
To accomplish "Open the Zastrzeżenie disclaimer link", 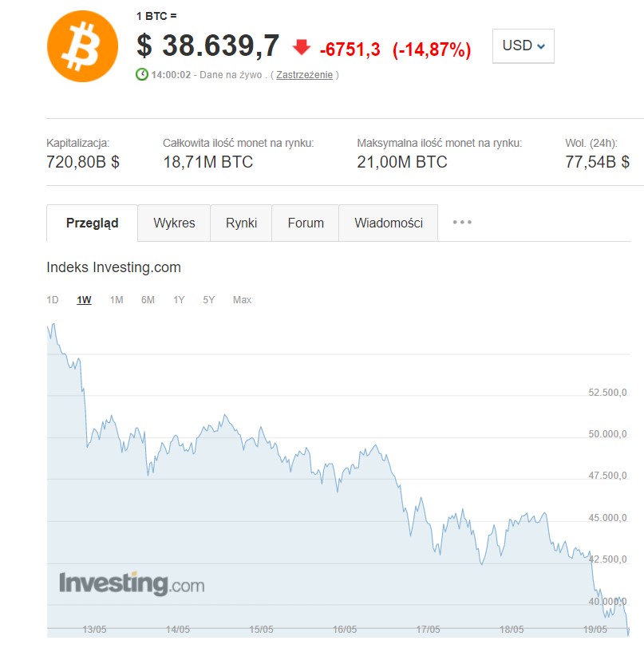I will pos(304,75).
